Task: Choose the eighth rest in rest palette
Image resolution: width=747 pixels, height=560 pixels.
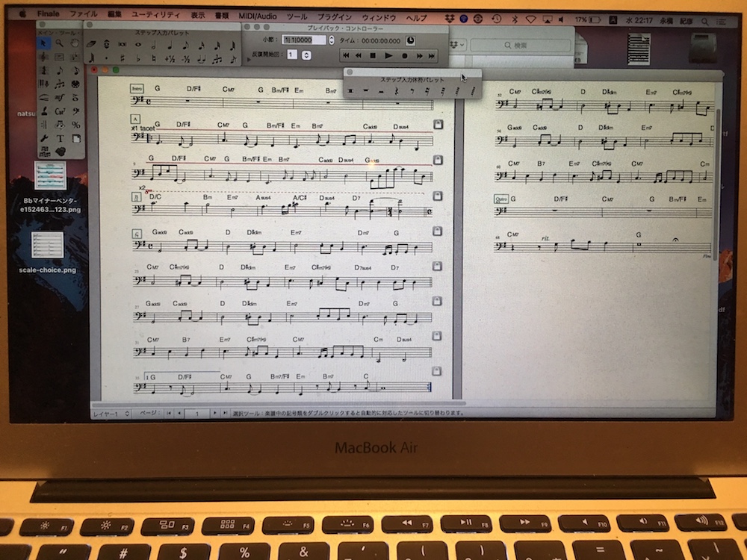Action: (x=412, y=91)
